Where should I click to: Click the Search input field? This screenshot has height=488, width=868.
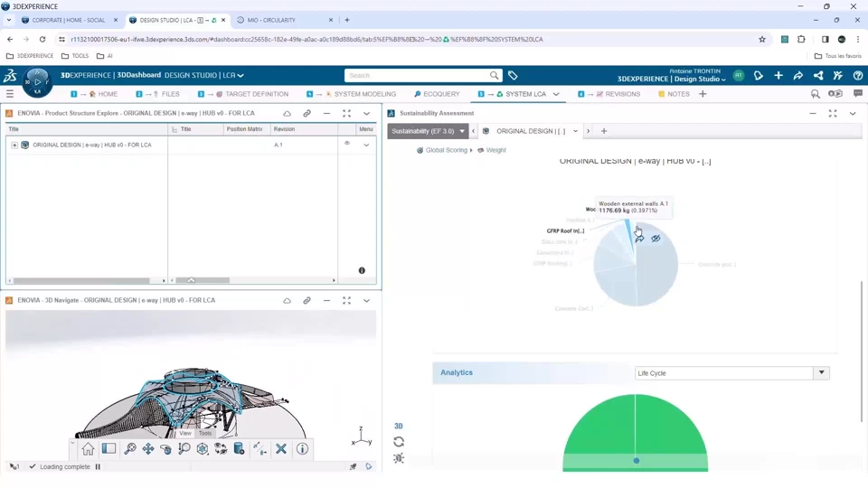point(416,75)
